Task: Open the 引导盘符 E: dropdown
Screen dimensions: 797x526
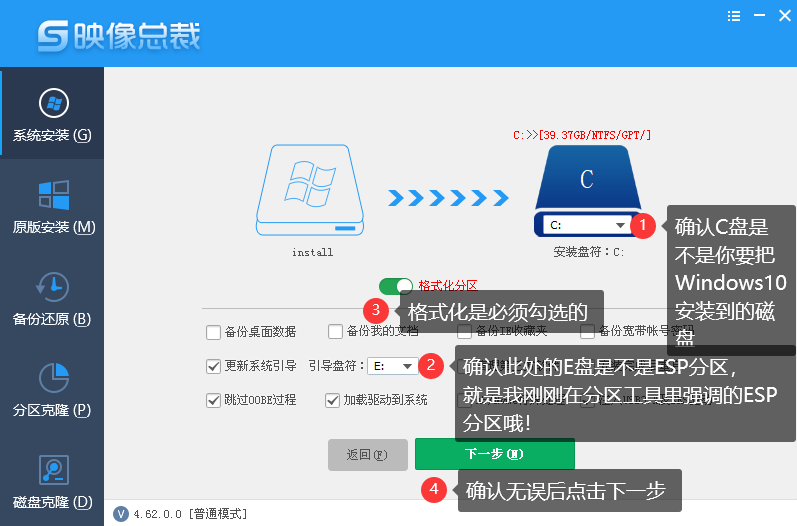Action: click(392, 366)
